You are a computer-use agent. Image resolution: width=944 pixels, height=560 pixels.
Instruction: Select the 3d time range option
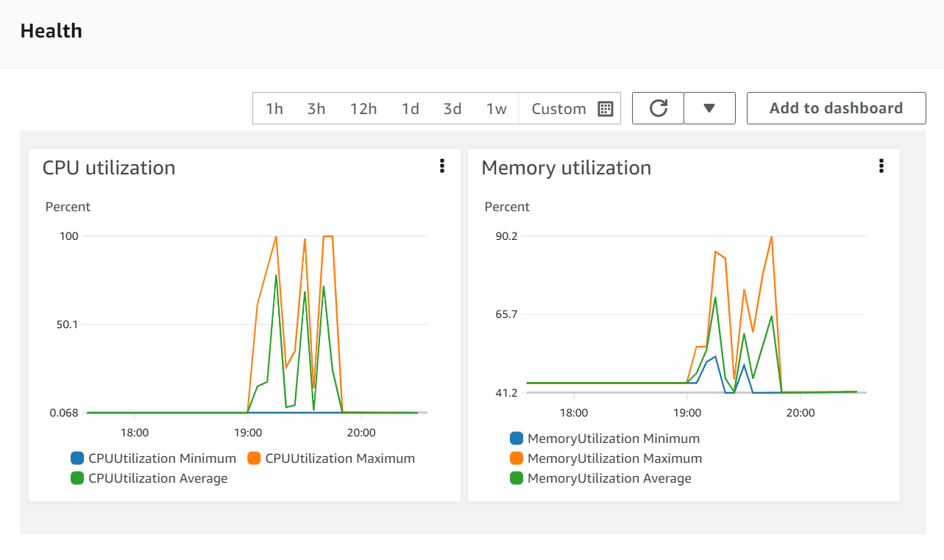453,108
